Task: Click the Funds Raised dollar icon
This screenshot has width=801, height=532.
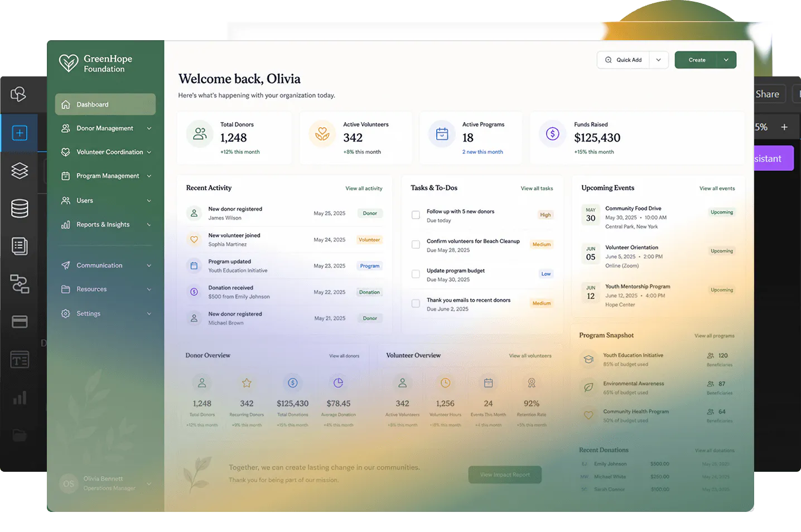Action: click(x=553, y=134)
